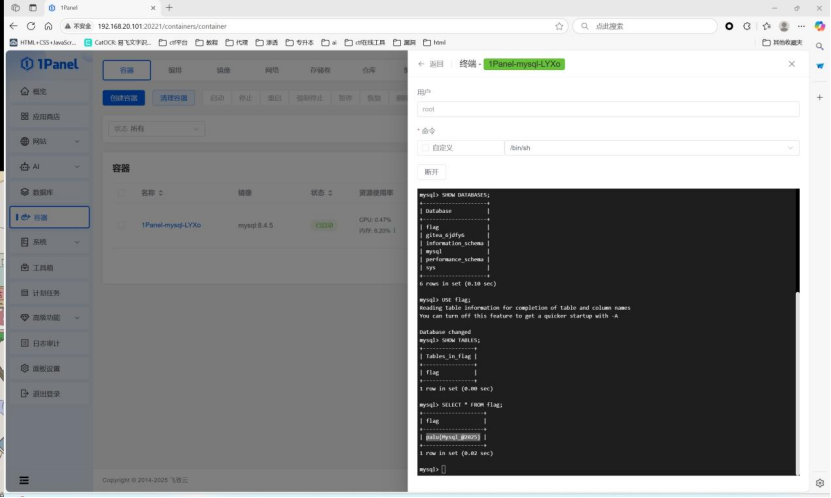Open Edge sidebar search icon

[x=820, y=47]
